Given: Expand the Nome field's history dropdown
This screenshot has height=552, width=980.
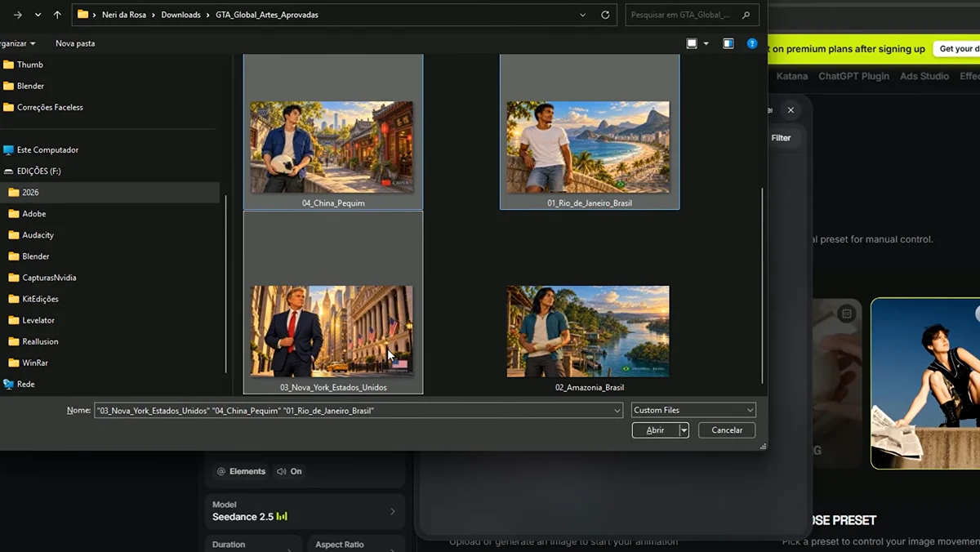Looking at the screenshot, I should [x=617, y=411].
